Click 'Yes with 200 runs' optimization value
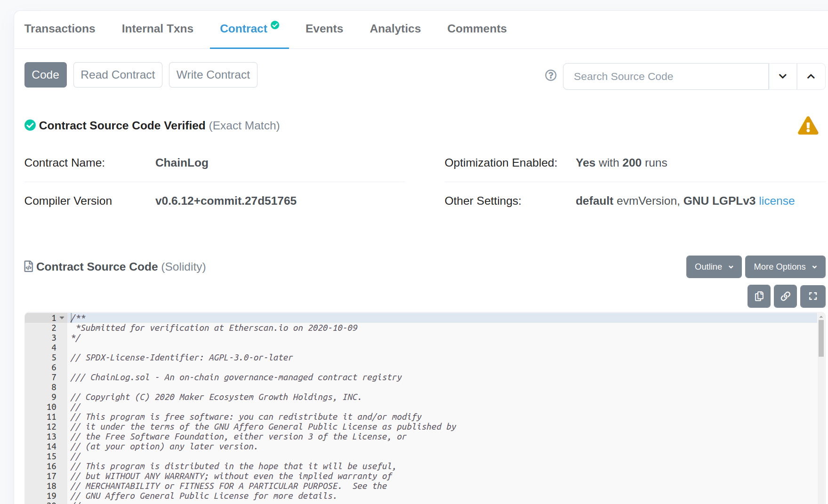828x504 pixels. point(621,163)
